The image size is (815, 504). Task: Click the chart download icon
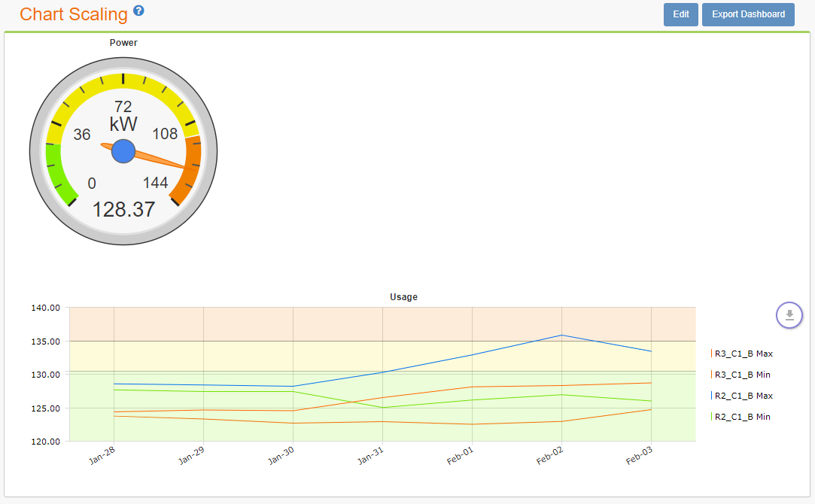click(x=789, y=314)
